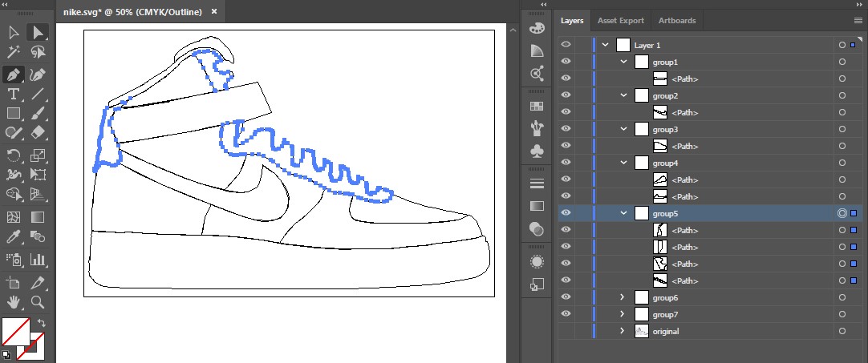Select the Pen tool
Screen dimensions: 868x363
[14, 75]
